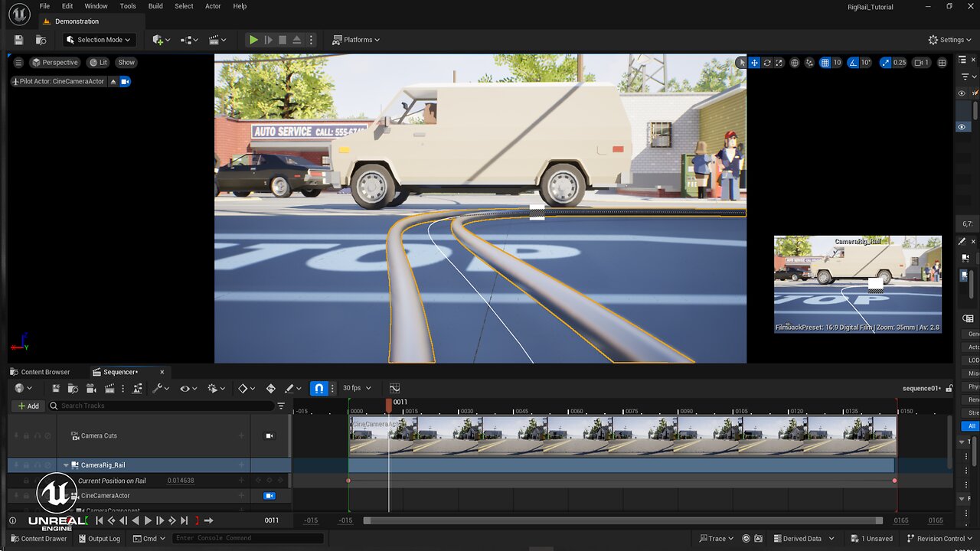Toggle scale snapping in the viewport
Viewport: 980px width, 551px height.
pos(886,63)
